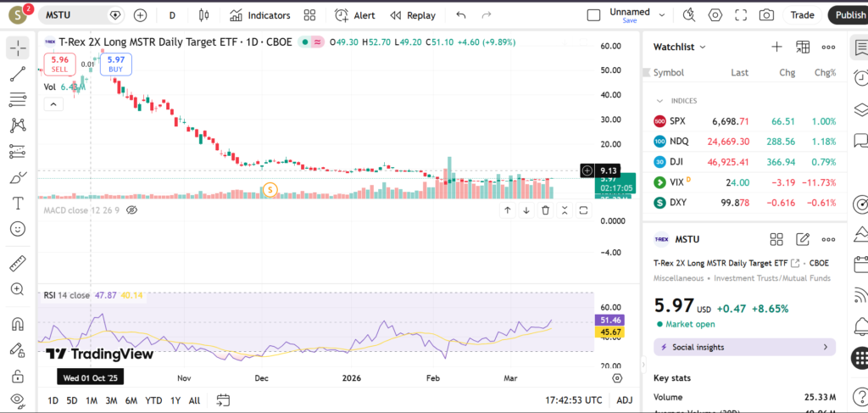The width and height of the screenshot is (868, 413).
Task: Start bar Replay mode
Action: [x=413, y=15]
